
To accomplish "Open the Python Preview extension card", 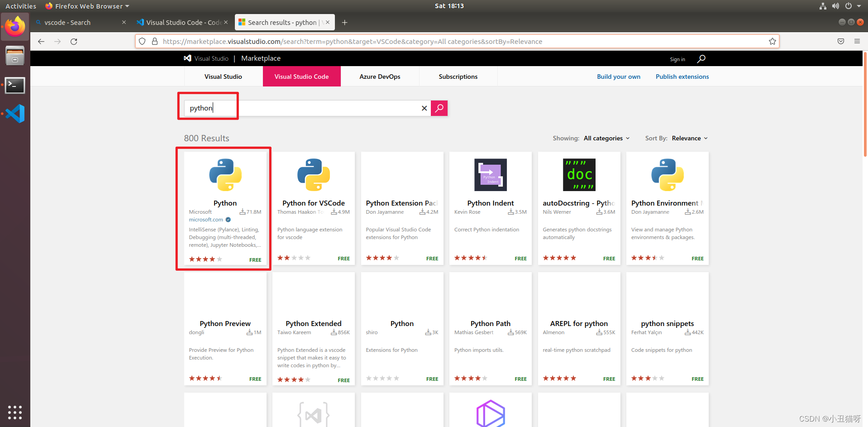I will click(x=225, y=329).
